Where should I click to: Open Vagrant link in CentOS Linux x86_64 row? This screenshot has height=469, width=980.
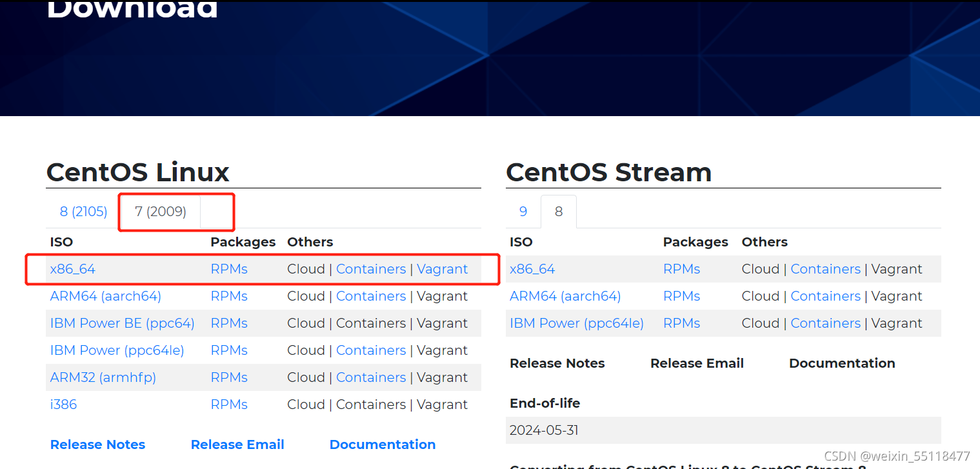click(x=443, y=269)
